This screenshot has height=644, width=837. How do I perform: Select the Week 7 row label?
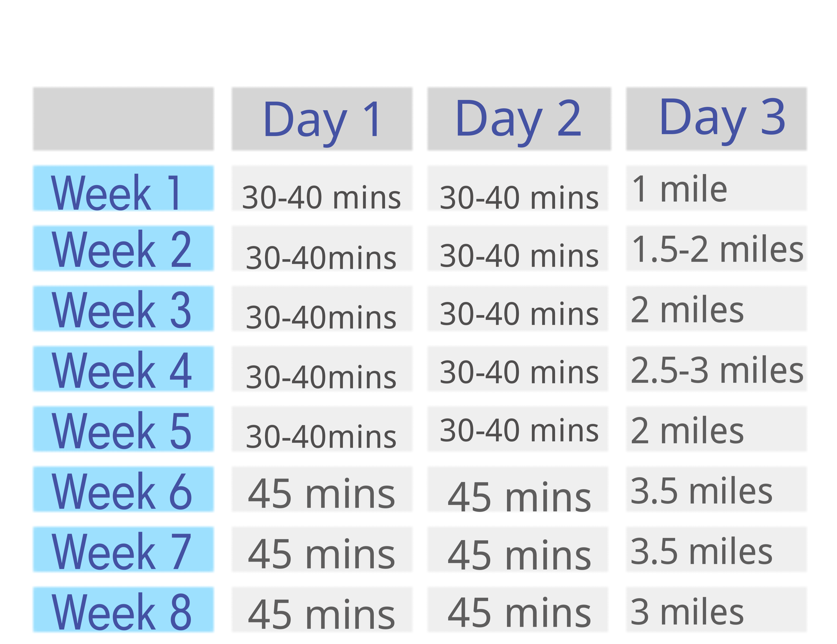(123, 549)
